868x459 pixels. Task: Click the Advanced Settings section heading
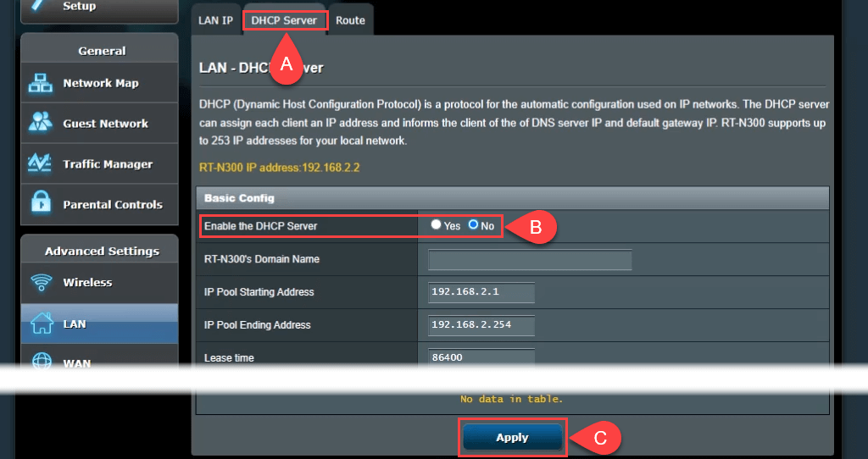coord(102,252)
